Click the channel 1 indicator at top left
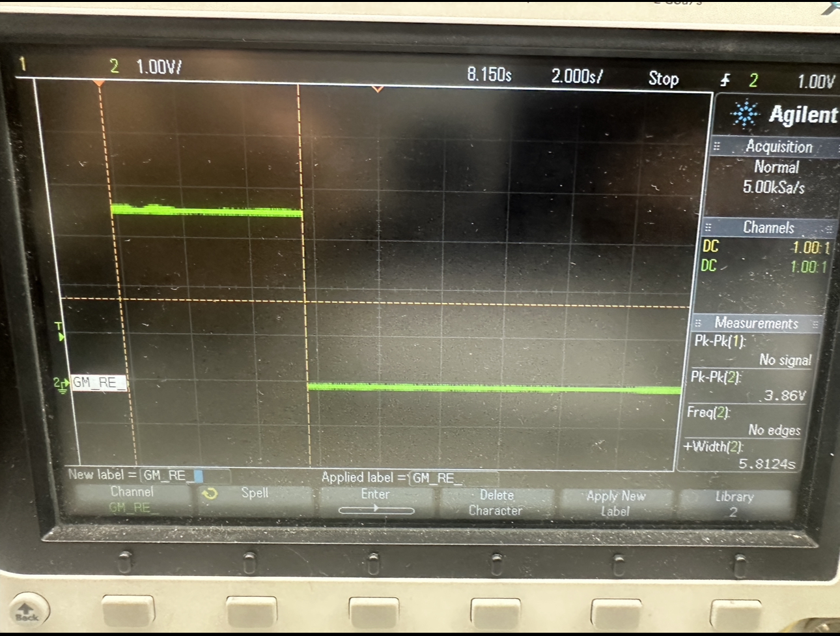This screenshot has height=636, width=840. (x=23, y=64)
